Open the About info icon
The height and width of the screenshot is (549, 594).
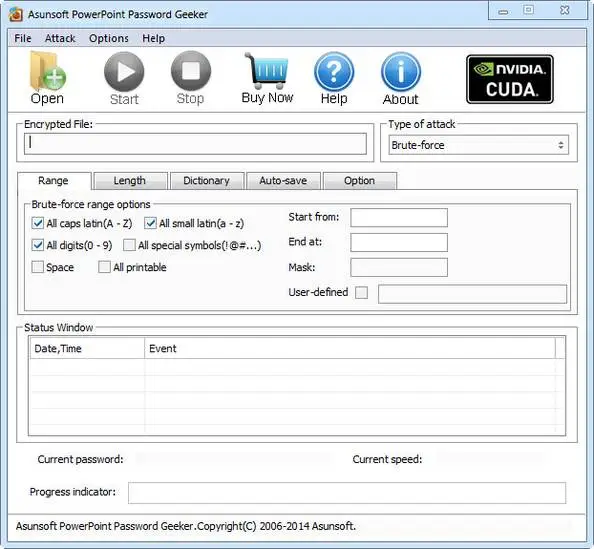[x=400, y=72]
